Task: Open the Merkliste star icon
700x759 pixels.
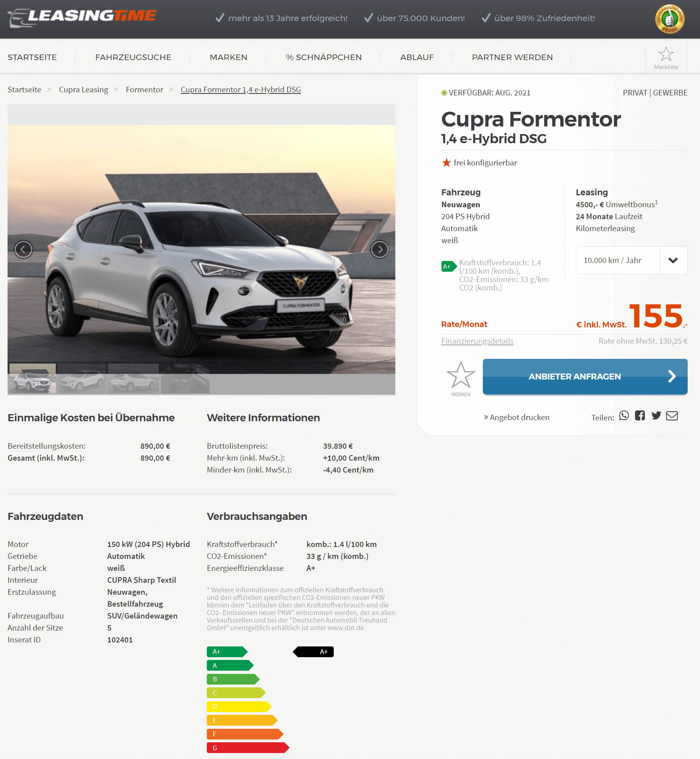Action: [666, 54]
